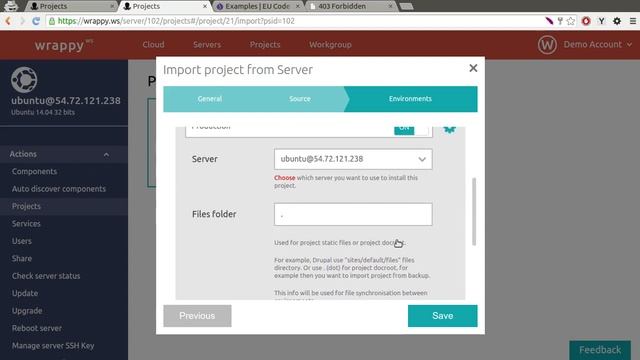Go to the General wizard step
The width and height of the screenshot is (640, 360).
click(x=210, y=99)
